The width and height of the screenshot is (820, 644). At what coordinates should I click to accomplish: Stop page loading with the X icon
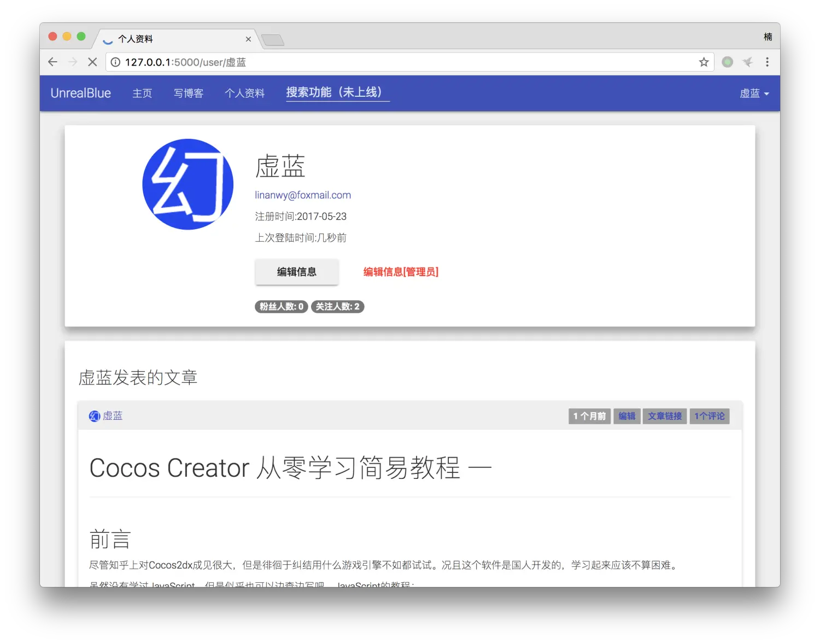click(92, 62)
